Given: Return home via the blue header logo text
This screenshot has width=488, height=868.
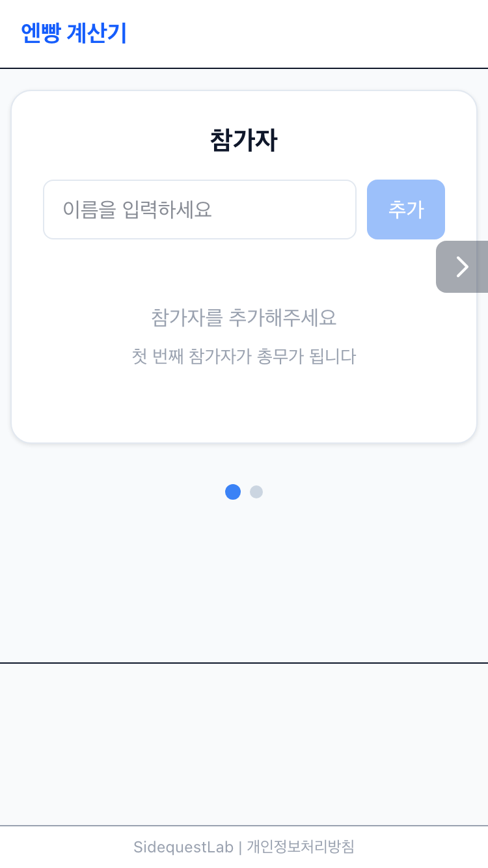Looking at the screenshot, I should pyautogui.click(x=74, y=33).
